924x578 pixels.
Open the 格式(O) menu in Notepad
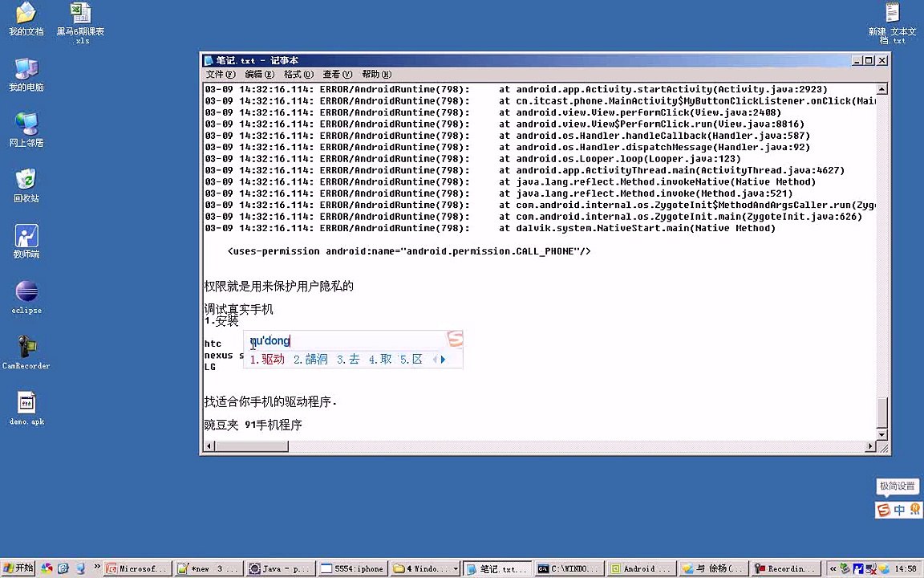tap(298, 74)
